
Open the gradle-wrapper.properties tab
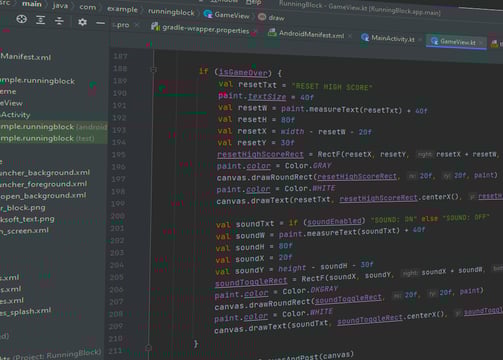click(205, 30)
